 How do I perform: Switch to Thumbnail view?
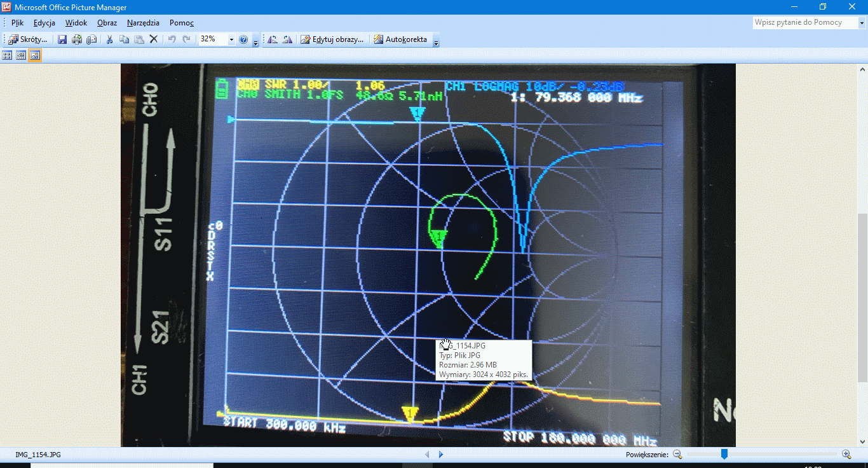point(7,55)
